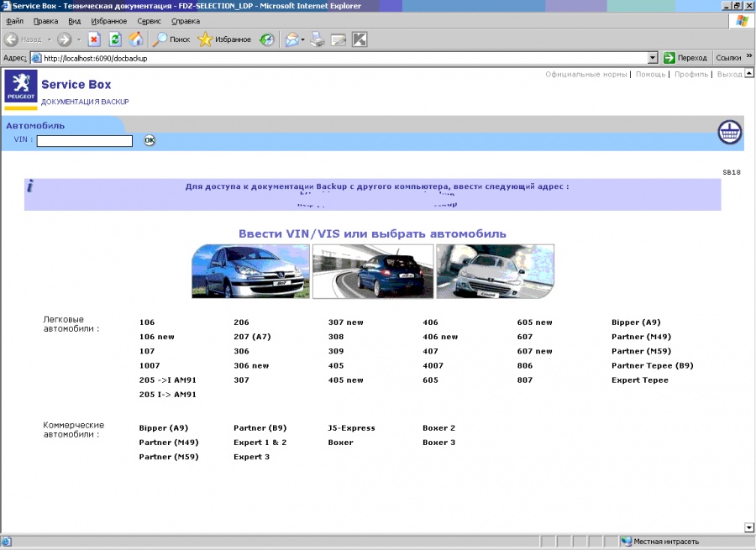Click the page icon in address bar

[x=37, y=58]
